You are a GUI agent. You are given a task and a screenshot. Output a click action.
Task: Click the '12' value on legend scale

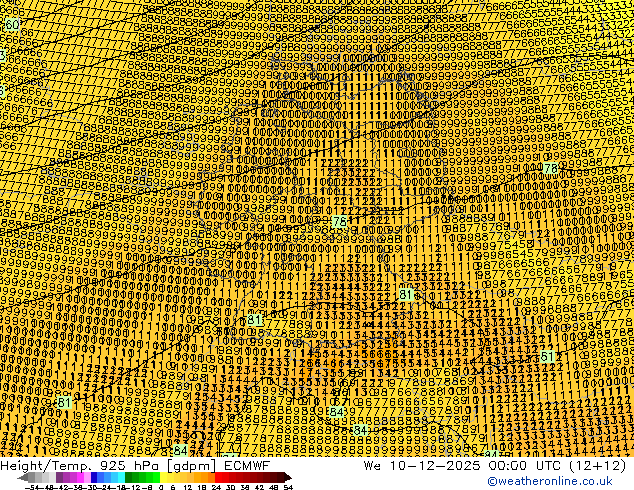coord(187,488)
